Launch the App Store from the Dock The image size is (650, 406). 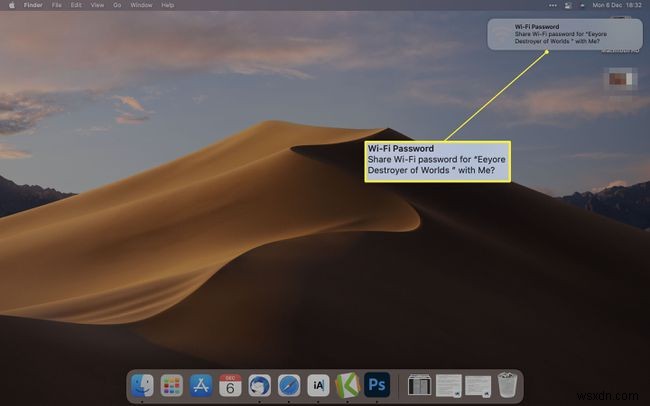click(x=201, y=385)
